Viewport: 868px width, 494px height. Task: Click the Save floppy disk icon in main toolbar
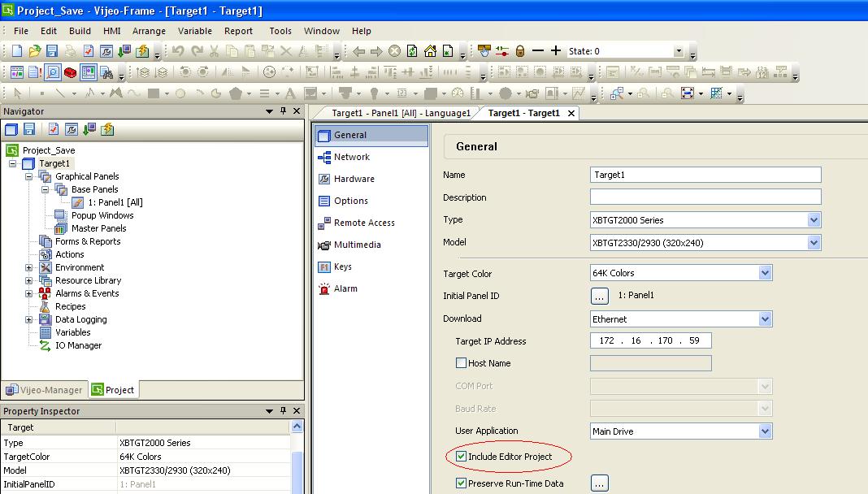point(52,51)
